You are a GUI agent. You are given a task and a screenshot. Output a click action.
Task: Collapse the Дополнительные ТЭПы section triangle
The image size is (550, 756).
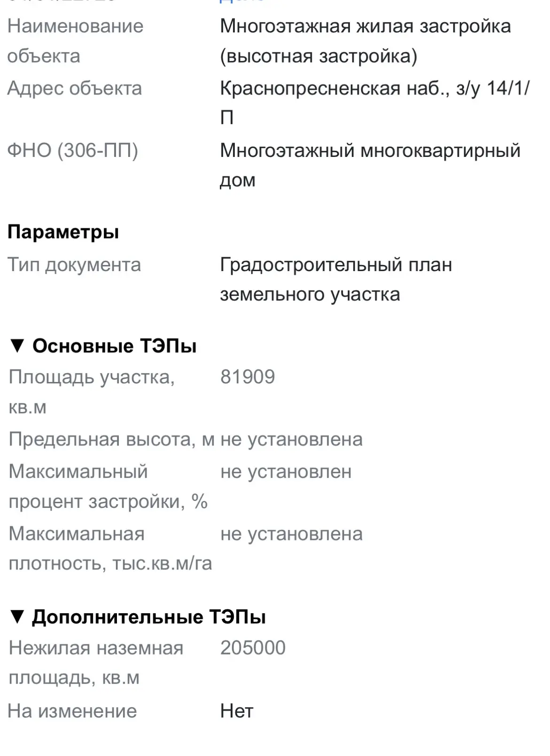pos(17,617)
